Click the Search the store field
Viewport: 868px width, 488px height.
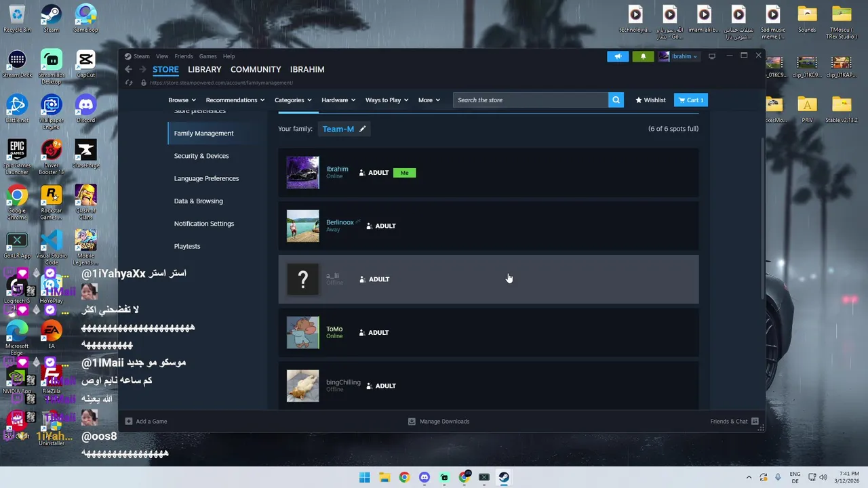pos(531,100)
